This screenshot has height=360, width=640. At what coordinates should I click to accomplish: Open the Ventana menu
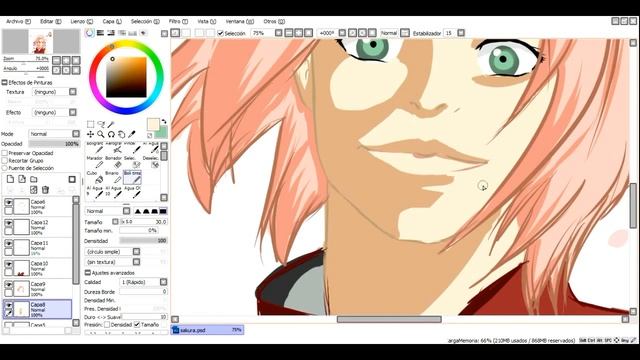click(x=240, y=21)
